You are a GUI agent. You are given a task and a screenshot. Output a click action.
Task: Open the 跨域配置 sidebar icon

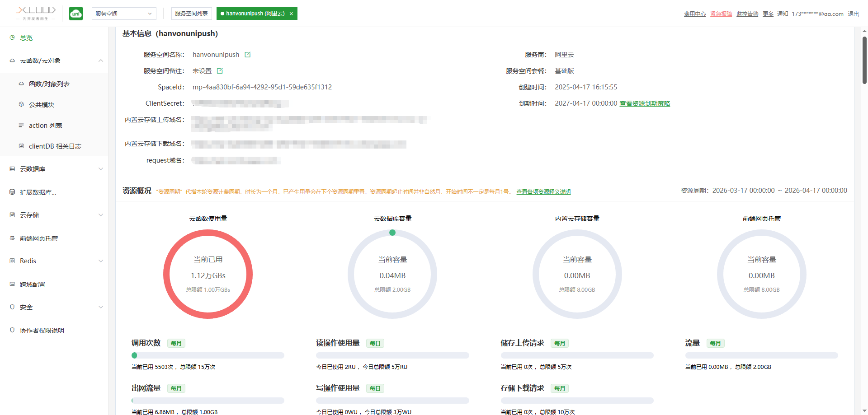[12, 284]
